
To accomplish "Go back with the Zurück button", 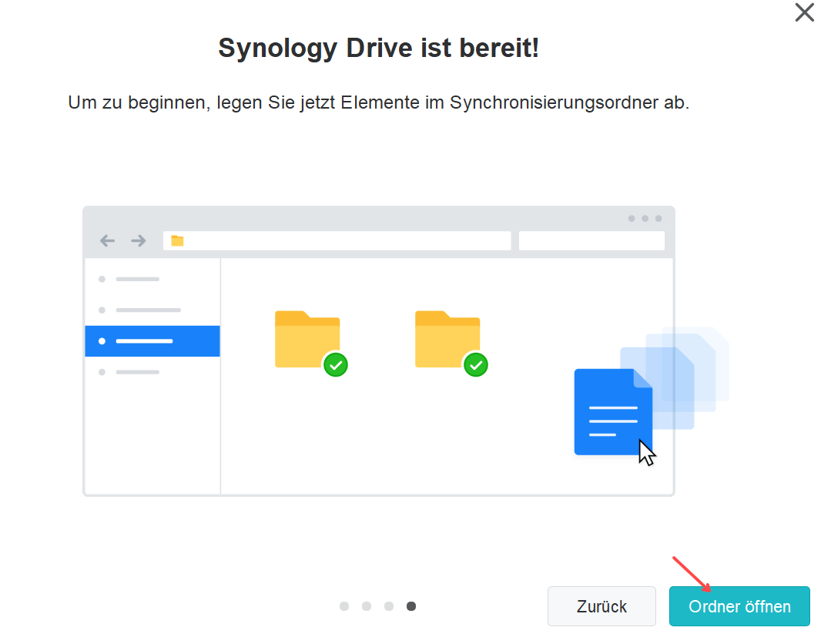I will (x=601, y=606).
